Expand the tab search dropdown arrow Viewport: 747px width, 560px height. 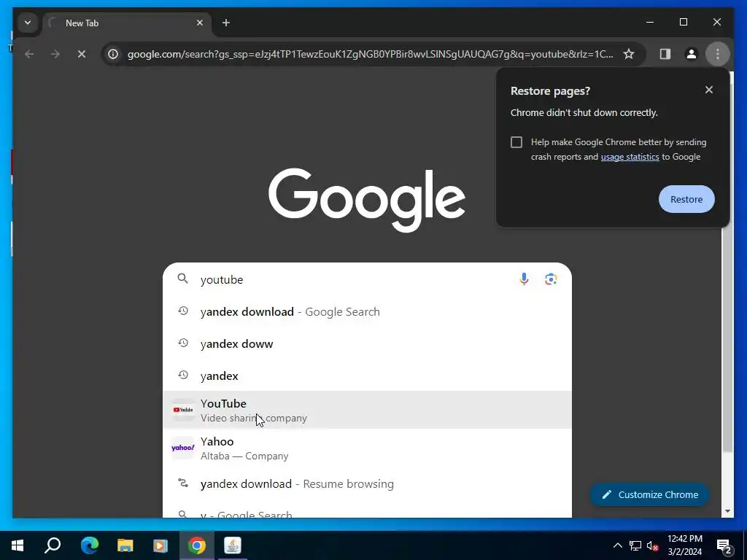(x=28, y=23)
